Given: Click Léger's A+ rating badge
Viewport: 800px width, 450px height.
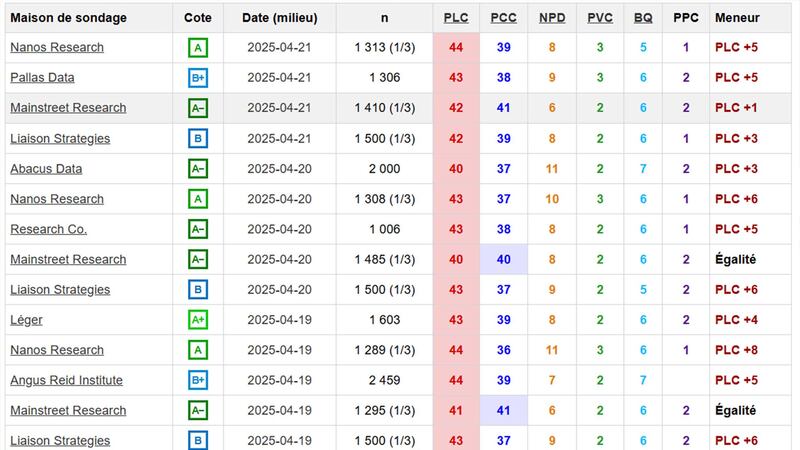Looking at the screenshot, I should tap(198, 320).
